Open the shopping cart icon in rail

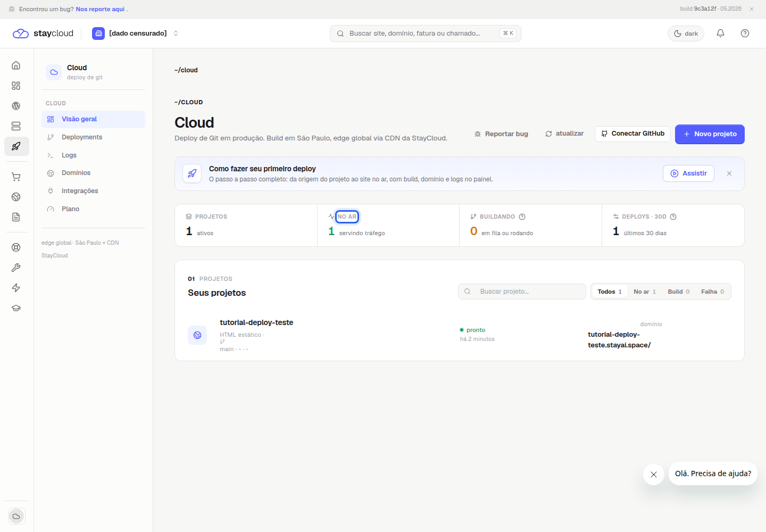tap(16, 177)
